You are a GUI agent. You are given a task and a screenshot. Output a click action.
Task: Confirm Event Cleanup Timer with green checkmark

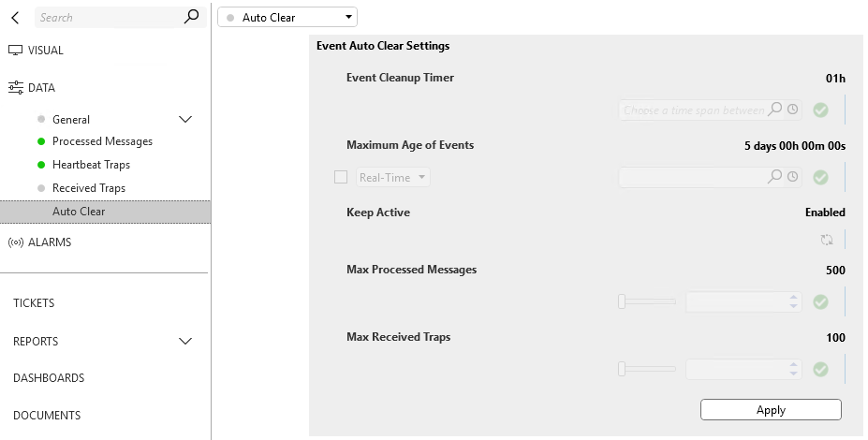(x=820, y=110)
